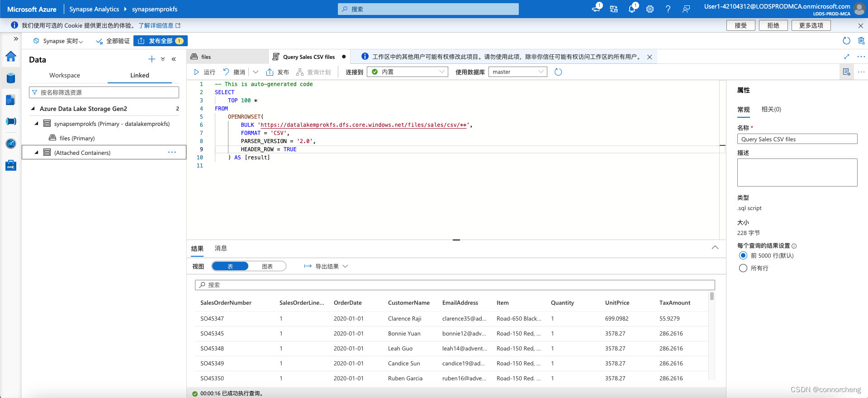This screenshot has width=868, height=398.
Task: Reject the cookies
Action: [x=773, y=25]
